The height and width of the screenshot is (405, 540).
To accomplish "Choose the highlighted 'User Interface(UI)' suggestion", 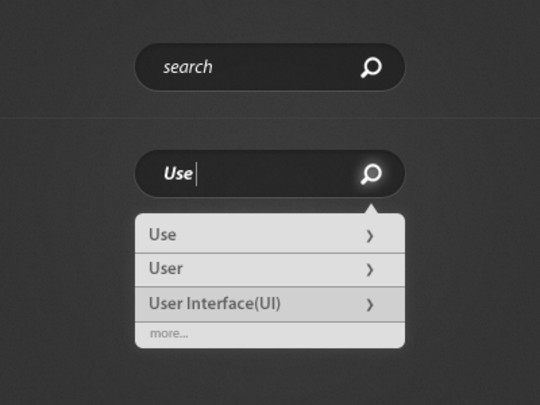I will tap(270, 304).
